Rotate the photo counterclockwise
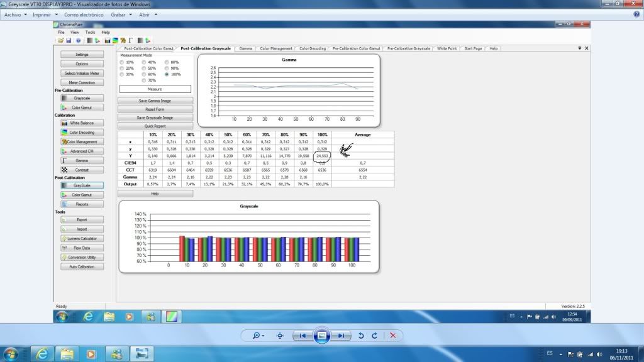 click(x=361, y=336)
